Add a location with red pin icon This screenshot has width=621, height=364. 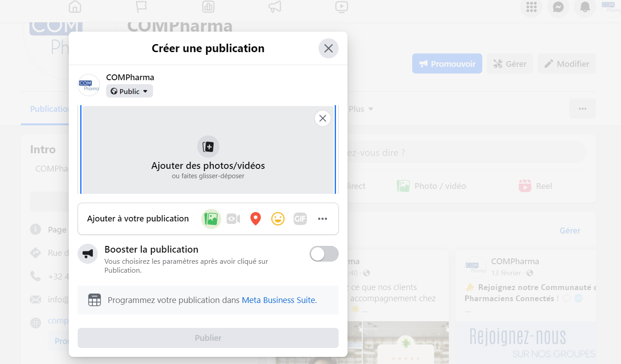click(x=255, y=219)
